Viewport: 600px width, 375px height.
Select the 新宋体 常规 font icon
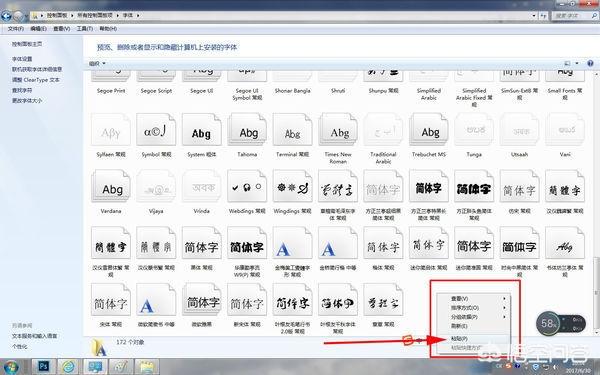pyautogui.click(x=247, y=300)
